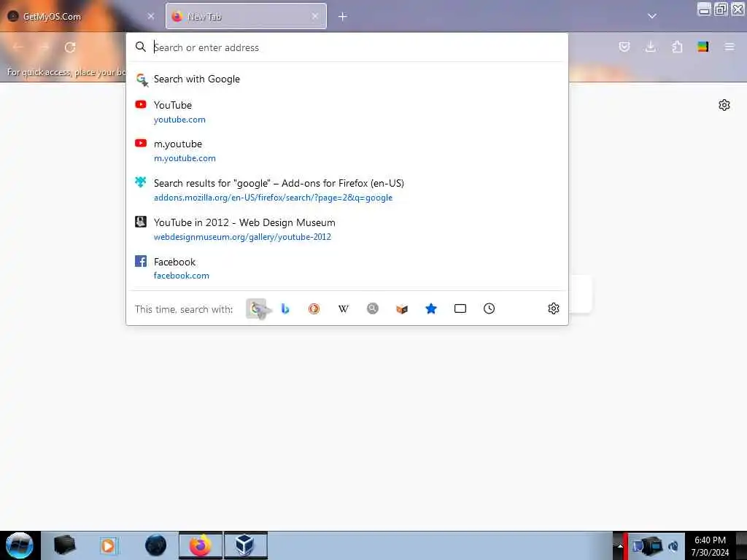
Task: Close the New Tab tab
Action: coord(315,17)
